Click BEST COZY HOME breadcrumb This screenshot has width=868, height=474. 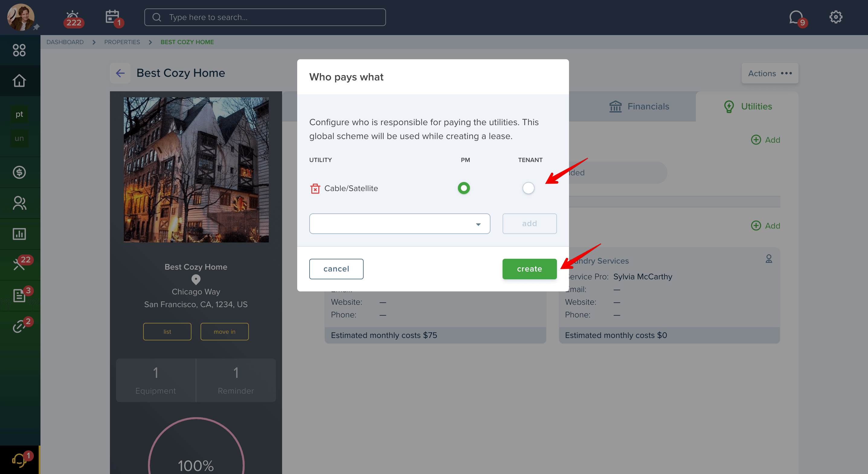187,42
